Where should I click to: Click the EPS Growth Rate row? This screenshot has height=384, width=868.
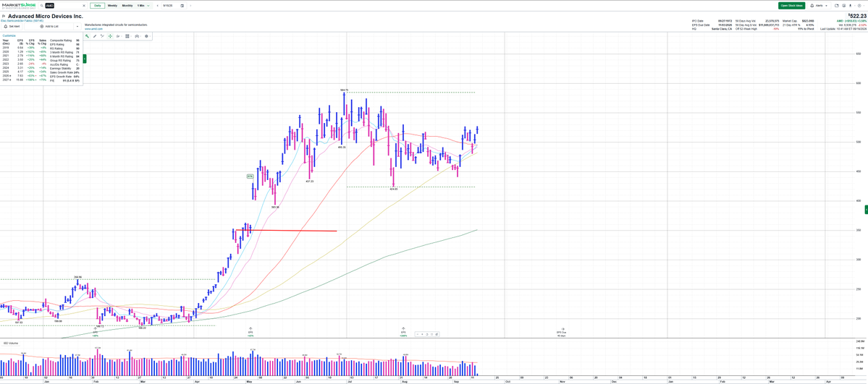click(65, 77)
